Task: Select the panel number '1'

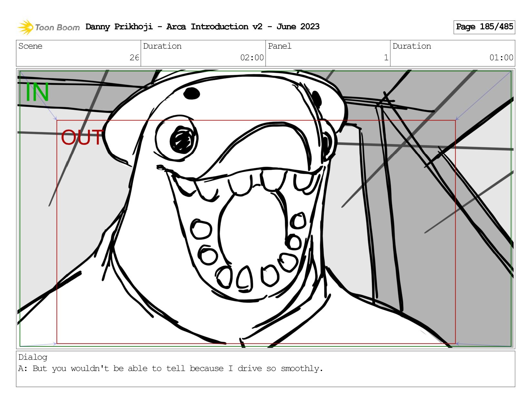Action: [x=386, y=58]
